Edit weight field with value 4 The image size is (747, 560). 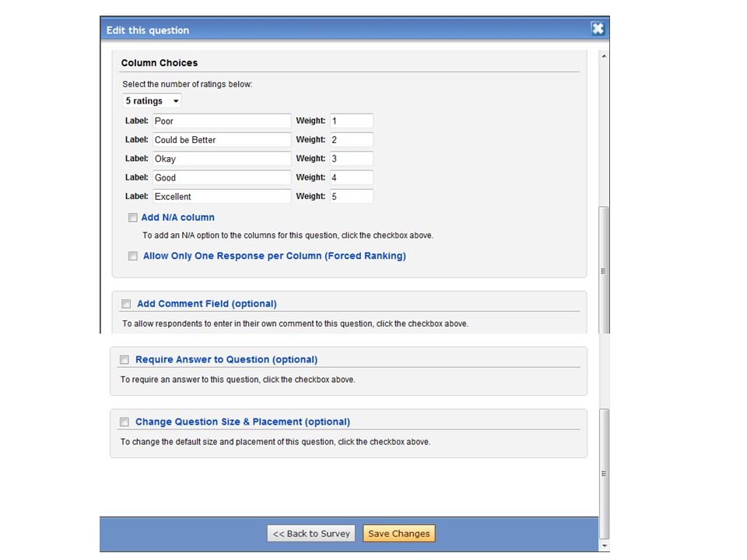point(352,177)
